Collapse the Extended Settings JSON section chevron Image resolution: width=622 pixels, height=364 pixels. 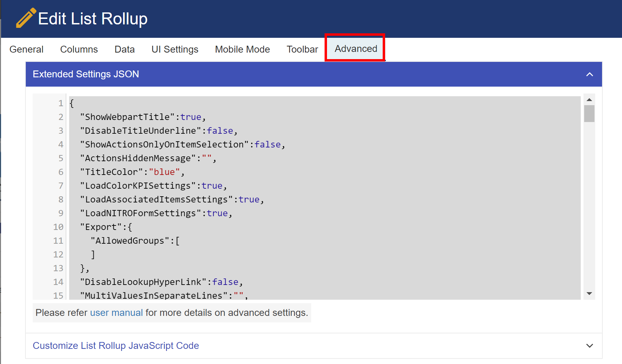pyautogui.click(x=590, y=74)
